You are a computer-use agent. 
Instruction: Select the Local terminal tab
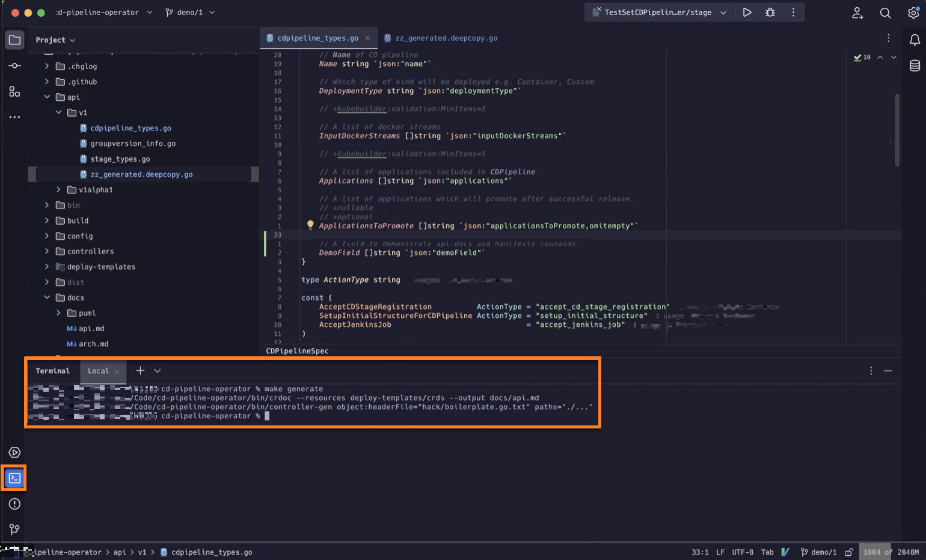(x=99, y=371)
